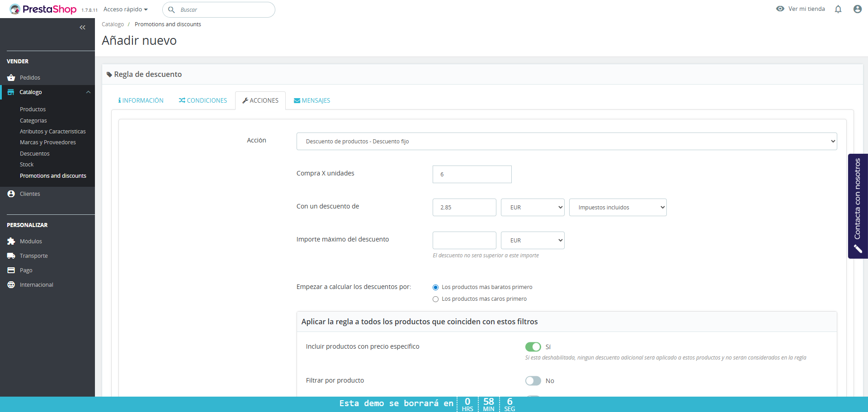Click the Internacional globe icon

pyautogui.click(x=11, y=285)
